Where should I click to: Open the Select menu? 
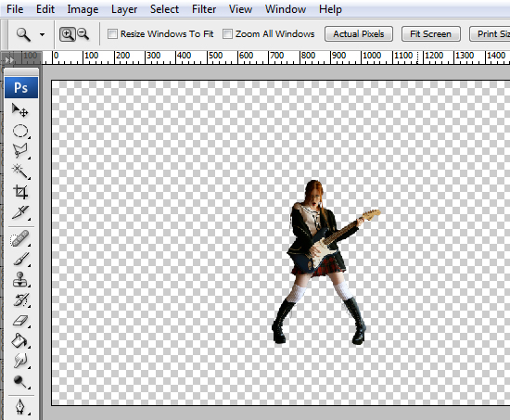pos(164,9)
